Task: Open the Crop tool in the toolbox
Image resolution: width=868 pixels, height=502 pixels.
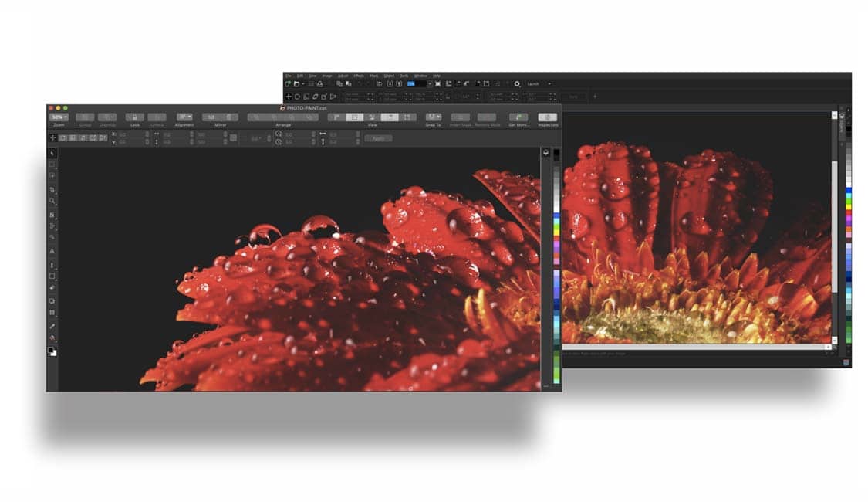Action: click(51, 189)
